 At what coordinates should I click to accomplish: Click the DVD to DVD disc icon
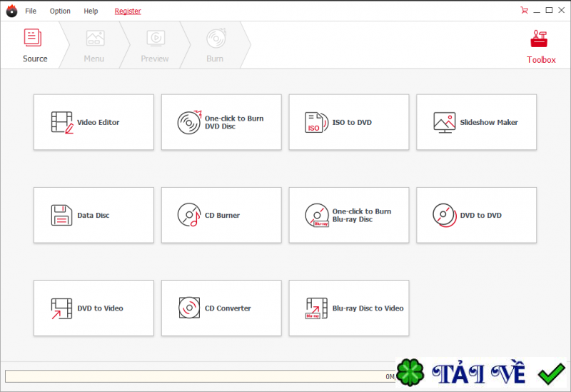click(444, 216)
